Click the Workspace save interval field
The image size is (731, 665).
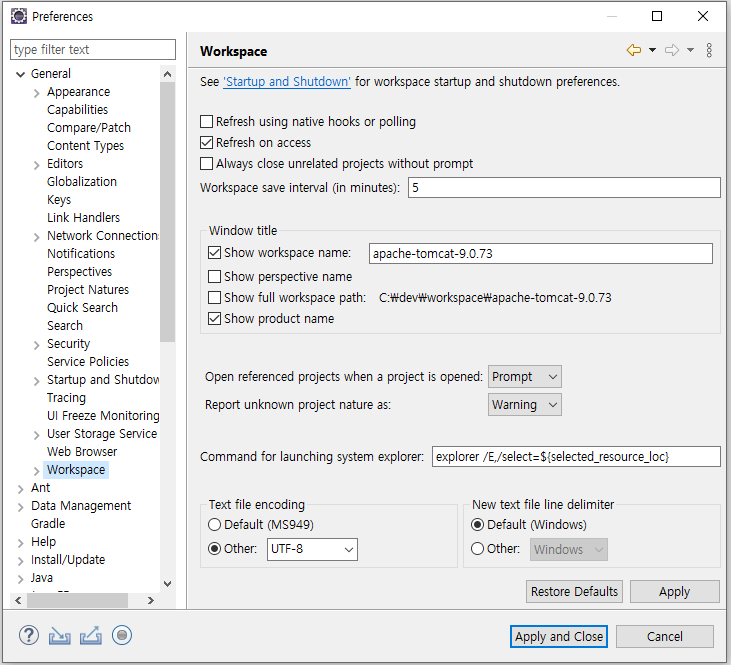pyautogui.click(x=564, y=187)
